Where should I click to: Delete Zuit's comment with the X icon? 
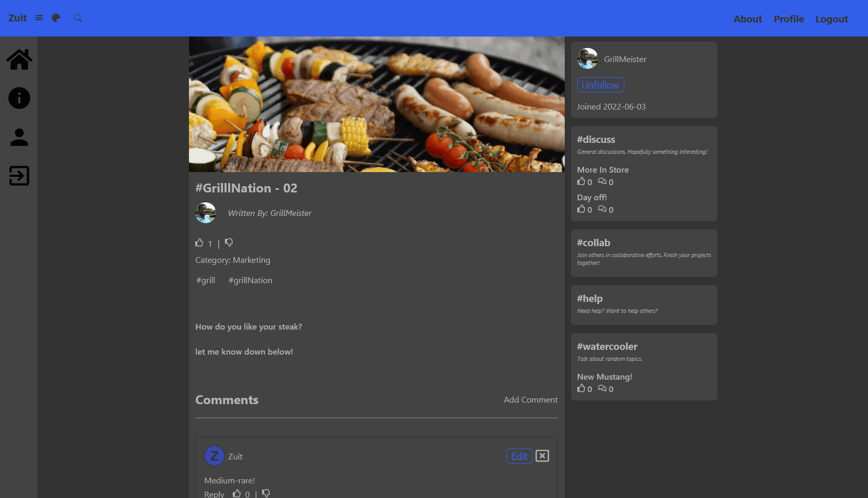(x=542, y=456)
